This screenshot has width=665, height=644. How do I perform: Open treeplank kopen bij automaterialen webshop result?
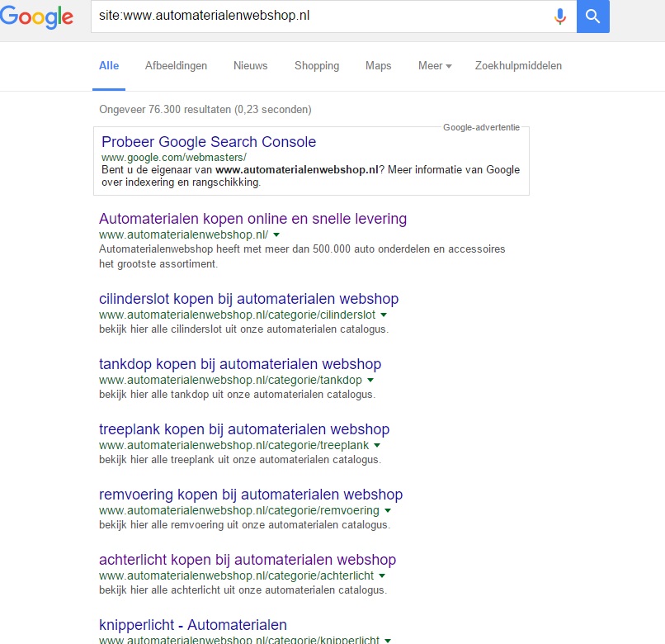click(x=244, y=429)
